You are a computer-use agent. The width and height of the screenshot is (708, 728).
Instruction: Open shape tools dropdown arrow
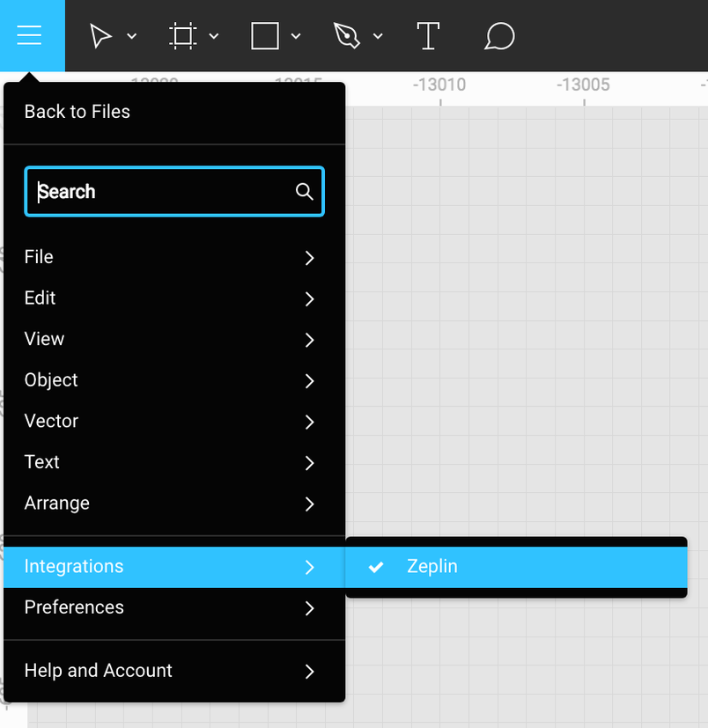[296, 36]
